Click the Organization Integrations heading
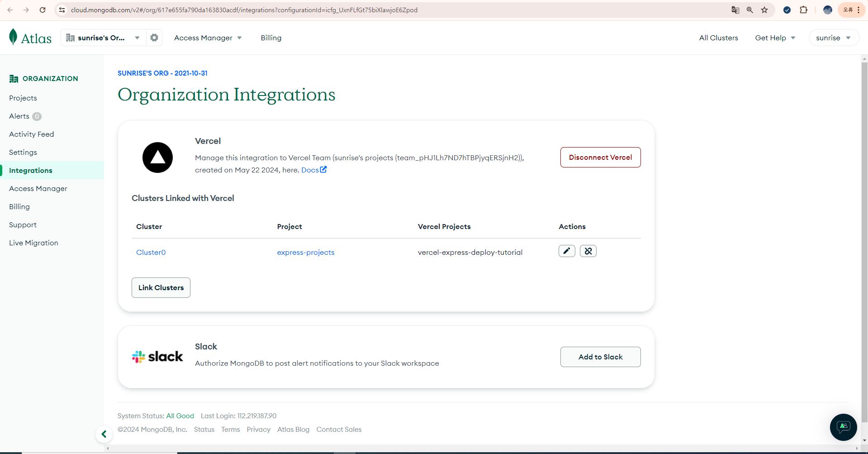This screenshot has height=454, width=868. pyautogui.click(x=227, y=95)
